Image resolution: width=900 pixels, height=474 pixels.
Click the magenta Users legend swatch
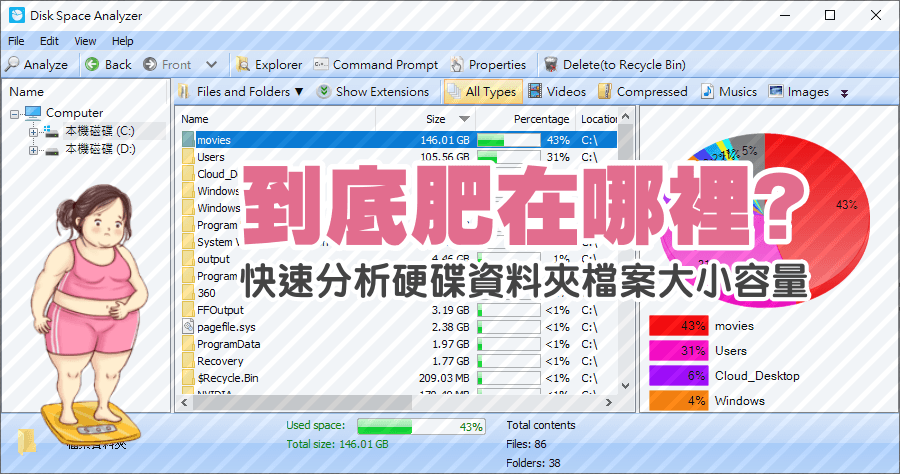pyautogui.click(x=678, y=351)
